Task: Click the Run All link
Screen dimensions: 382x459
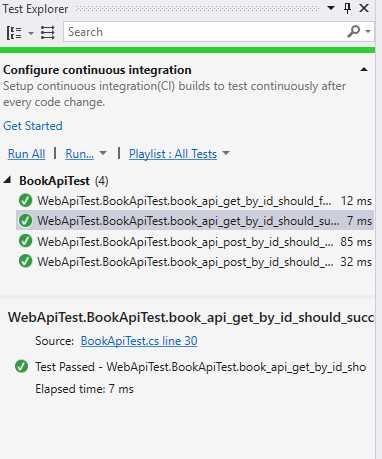Action: pos(26,154)
